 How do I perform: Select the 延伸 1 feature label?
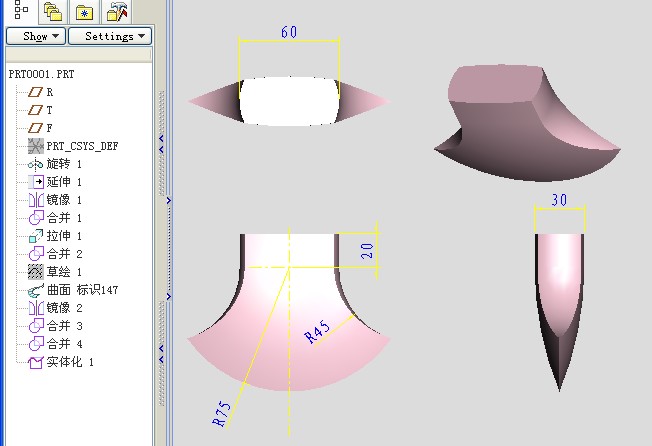pyautogui.click(x=64, y=182)
